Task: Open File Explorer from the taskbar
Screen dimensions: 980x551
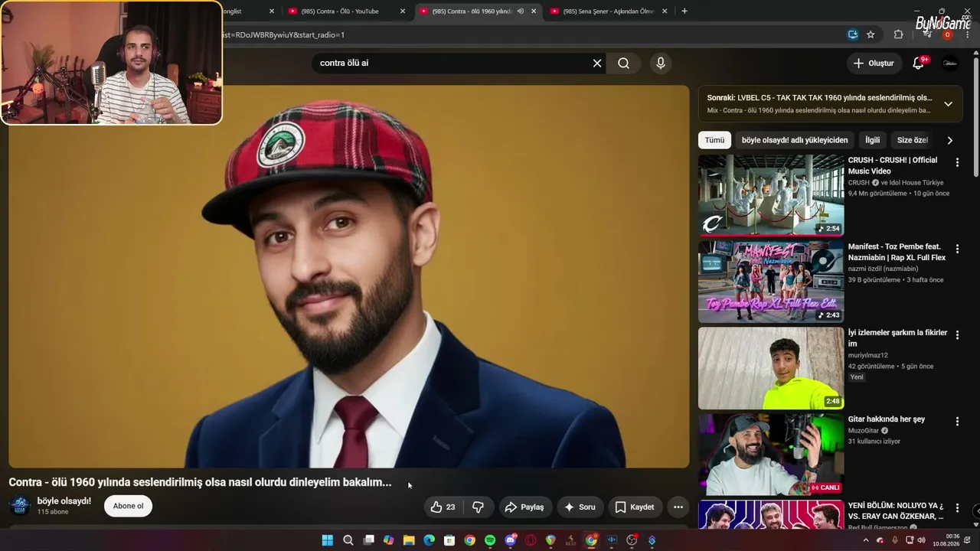Action: tap(409, 540)
